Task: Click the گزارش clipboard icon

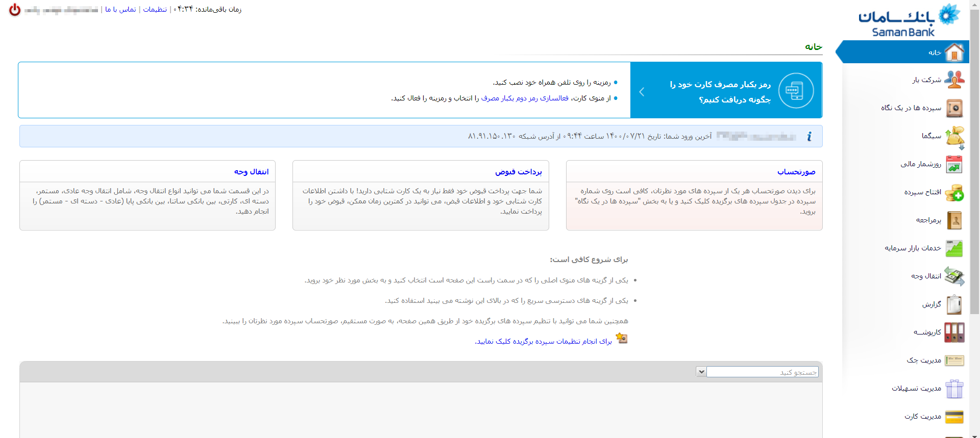Action: tap(954, 304)
